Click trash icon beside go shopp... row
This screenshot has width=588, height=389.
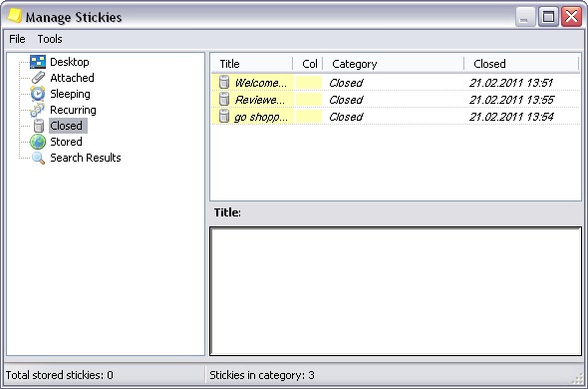point(224,116)
